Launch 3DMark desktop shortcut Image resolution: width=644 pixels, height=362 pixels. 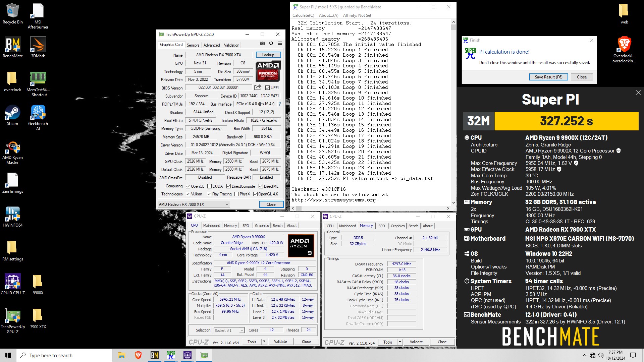(38, 48)
